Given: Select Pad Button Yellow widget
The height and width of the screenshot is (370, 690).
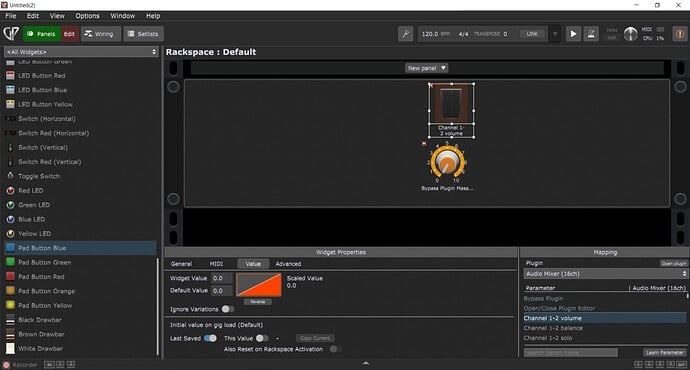Looking at the screenshot, I should (x=45, y=305).
